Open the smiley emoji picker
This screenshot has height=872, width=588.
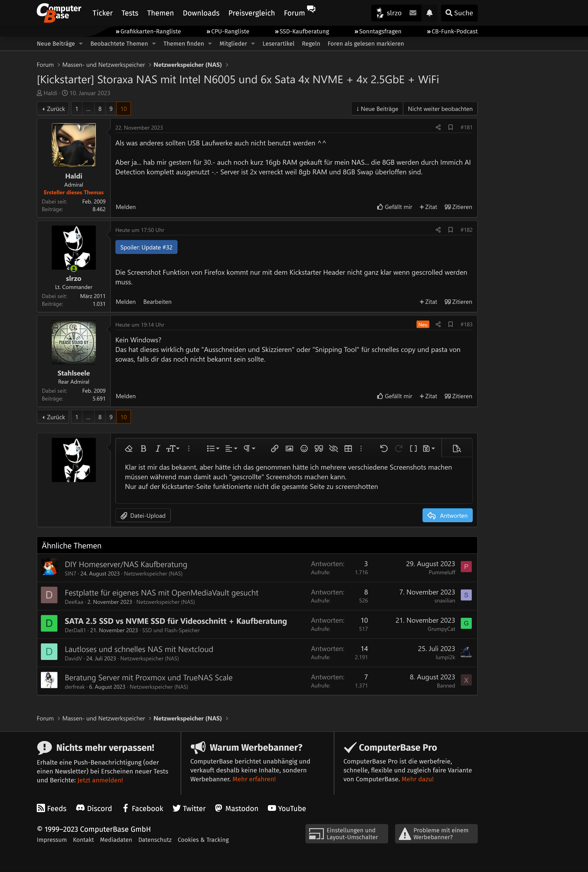pyautogui.click(x=304, y=448)
